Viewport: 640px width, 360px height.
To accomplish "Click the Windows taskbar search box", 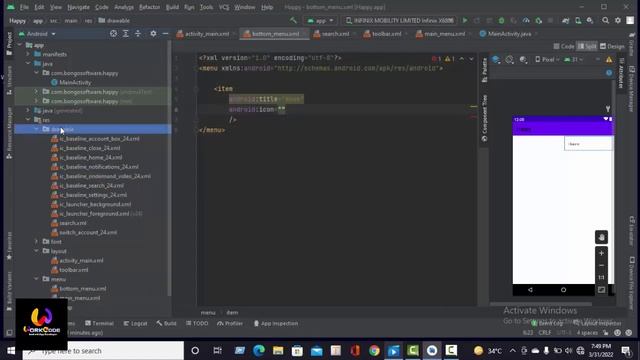I will tap(103, 351).
